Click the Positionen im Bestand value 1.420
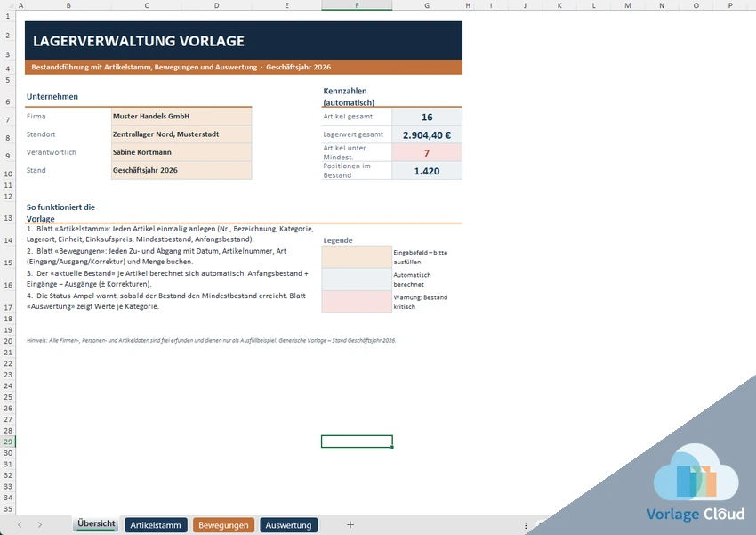Image resolution: width=756 pixels, height=535 pixels. [427, 171]
